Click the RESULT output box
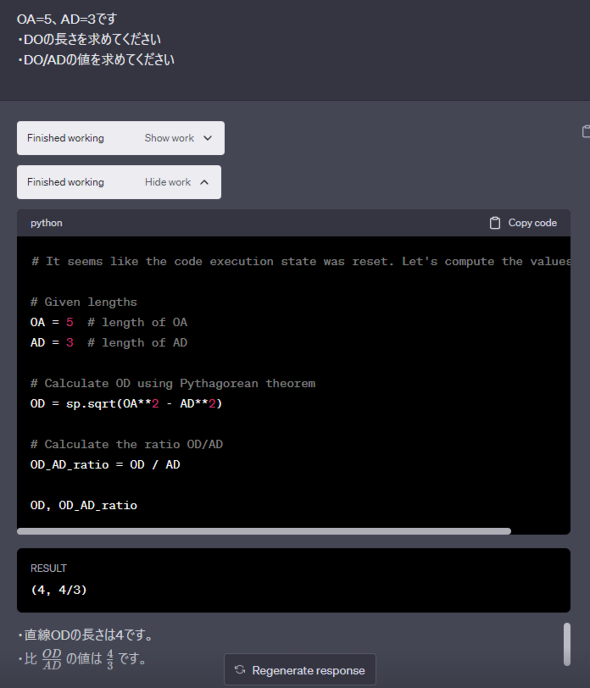 (293, 580)
